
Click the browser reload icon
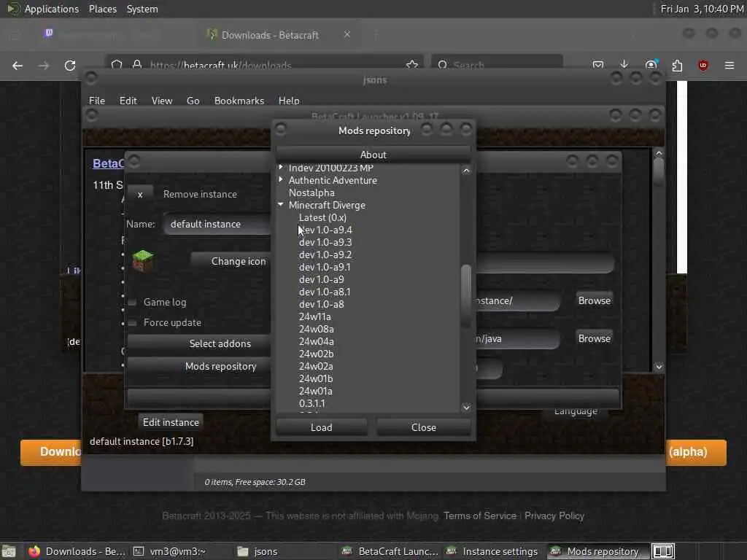[70, 66]
